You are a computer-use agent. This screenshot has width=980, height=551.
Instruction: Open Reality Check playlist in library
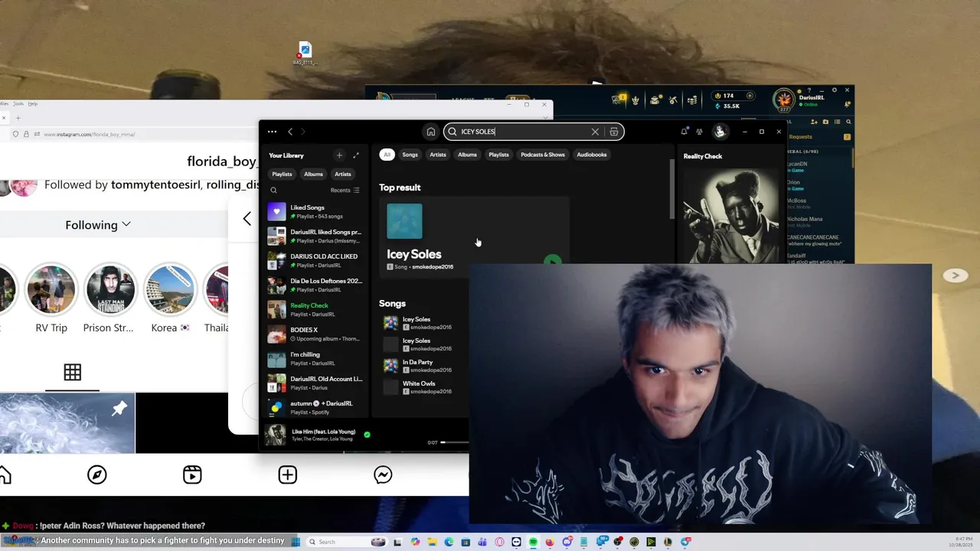[x=314, y=310]
